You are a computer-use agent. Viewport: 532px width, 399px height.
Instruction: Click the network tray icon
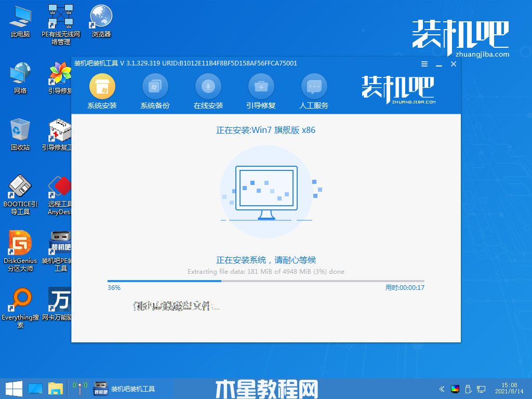(481, 389)
